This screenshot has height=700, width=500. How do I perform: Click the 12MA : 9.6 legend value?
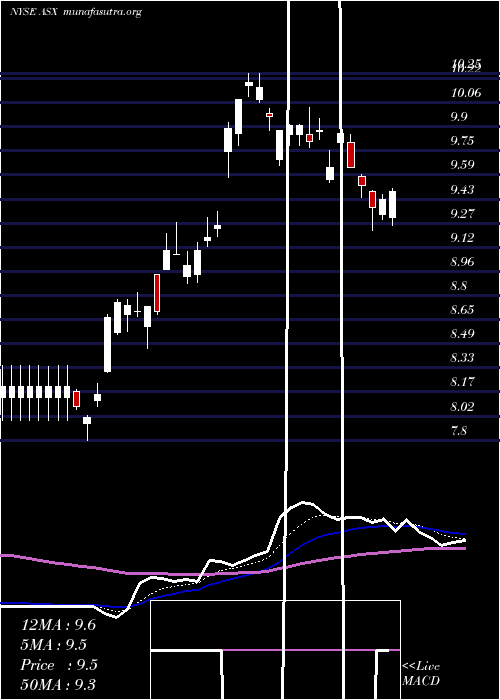click(x=58, y=625)
